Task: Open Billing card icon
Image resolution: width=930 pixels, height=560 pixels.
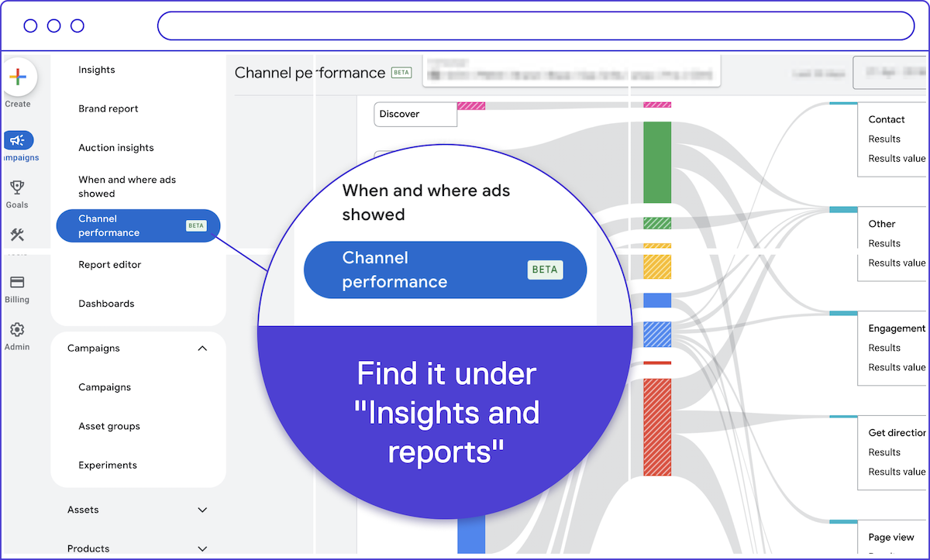Action: pos(17,283)
